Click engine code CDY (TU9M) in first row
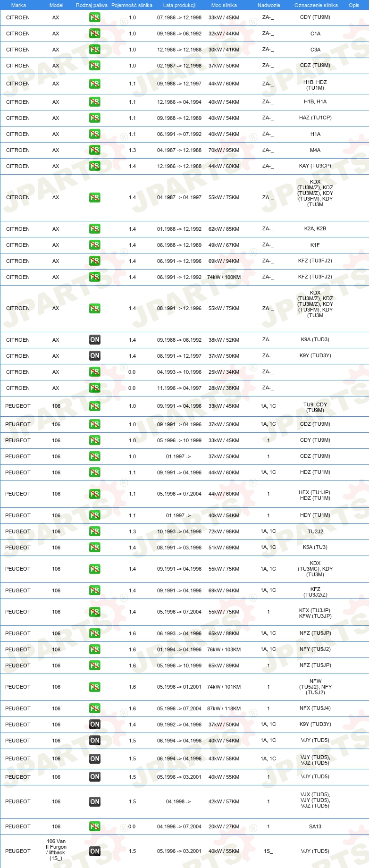369x868 pixels. point(315,17)
